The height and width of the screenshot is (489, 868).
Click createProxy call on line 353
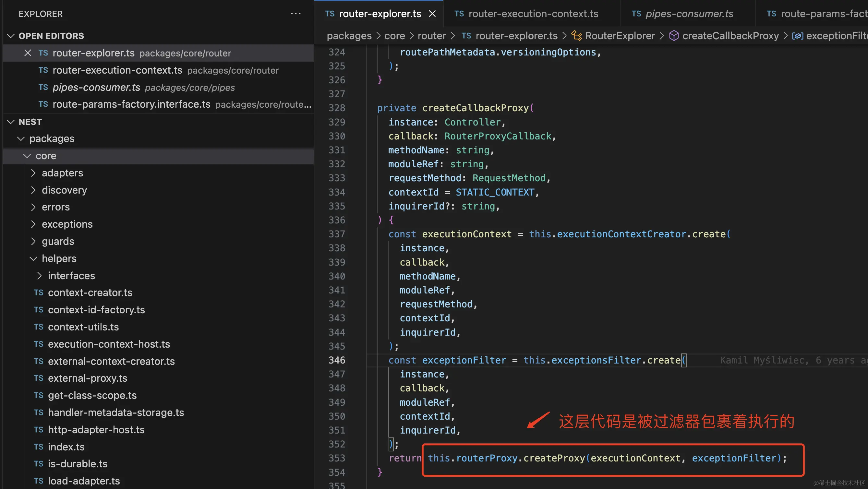click(554, 458)
